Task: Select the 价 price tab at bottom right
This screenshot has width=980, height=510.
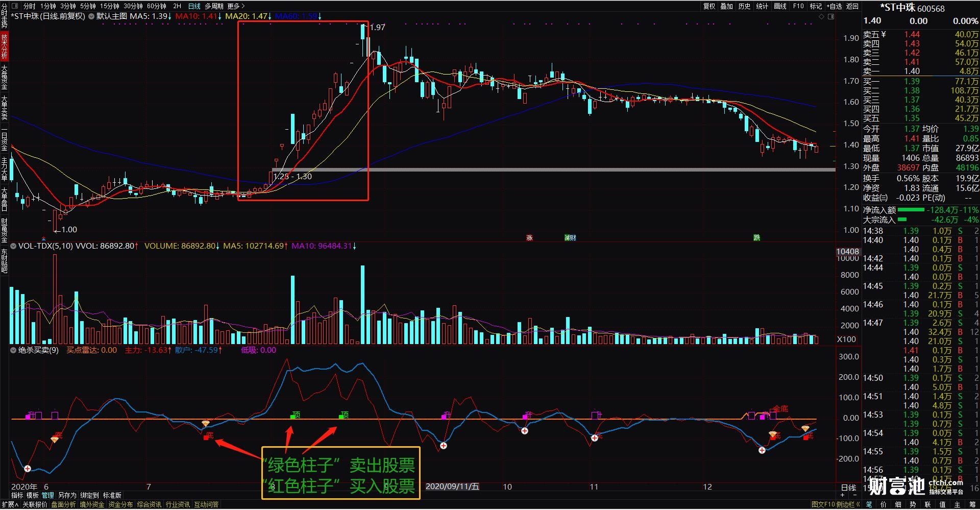Action: [884, 504]
